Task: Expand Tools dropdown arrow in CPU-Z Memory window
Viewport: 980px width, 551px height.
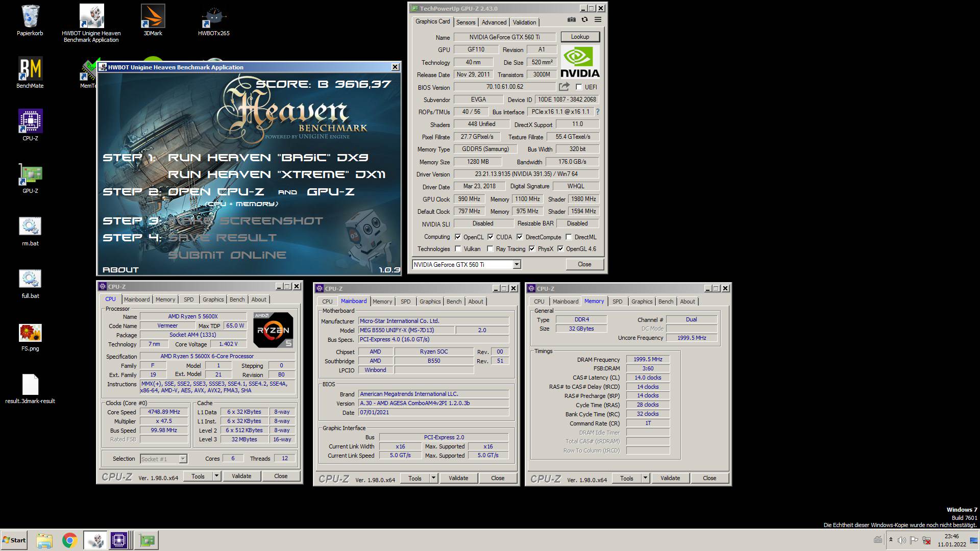Action: tap(645, 478)
